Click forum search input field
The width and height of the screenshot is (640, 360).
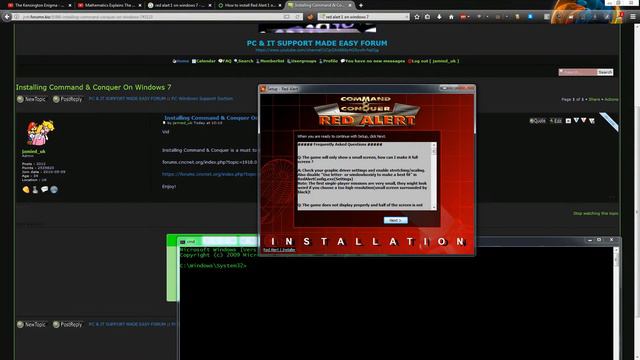click(x=578, y=72)
